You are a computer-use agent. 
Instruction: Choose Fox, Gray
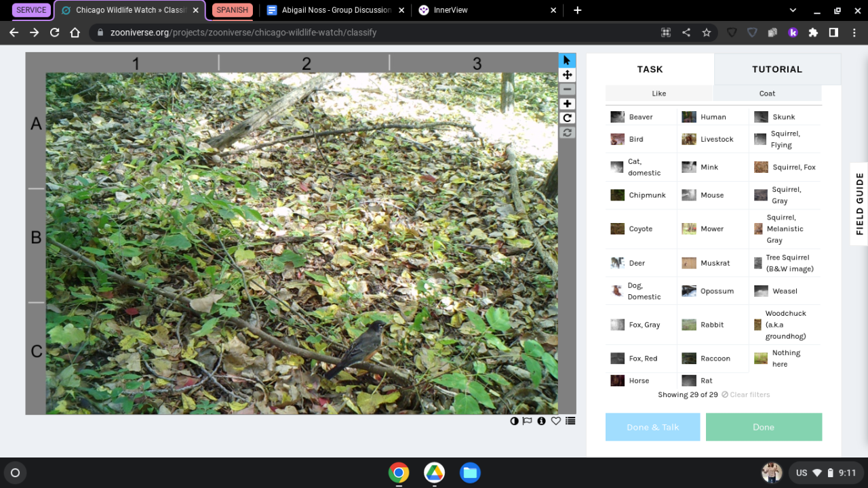click(x=642, y=325)
